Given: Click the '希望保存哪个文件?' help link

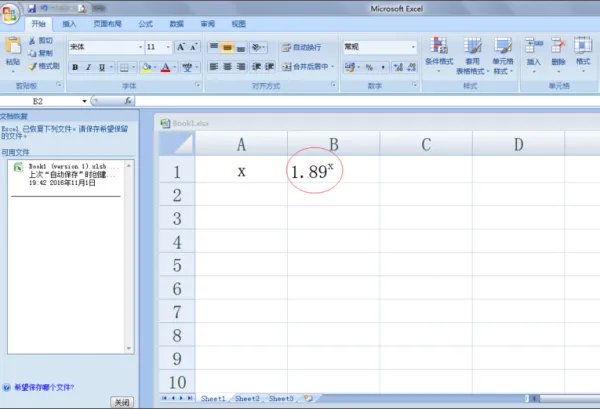Looking at the screenshot, I should pos(43,387).
